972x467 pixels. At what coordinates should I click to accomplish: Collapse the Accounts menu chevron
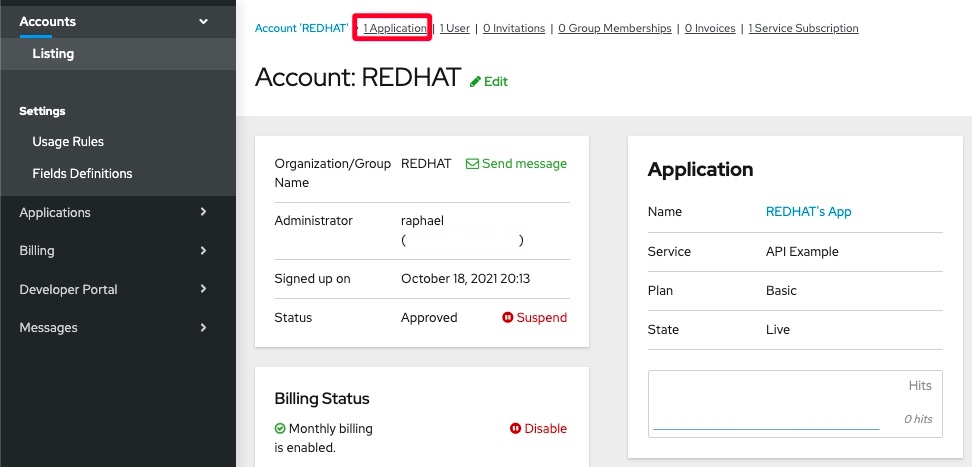(x=204, y=21)
